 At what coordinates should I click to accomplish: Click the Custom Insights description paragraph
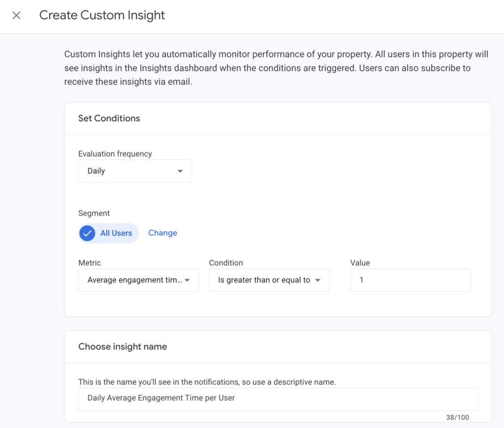click(267, 68)
